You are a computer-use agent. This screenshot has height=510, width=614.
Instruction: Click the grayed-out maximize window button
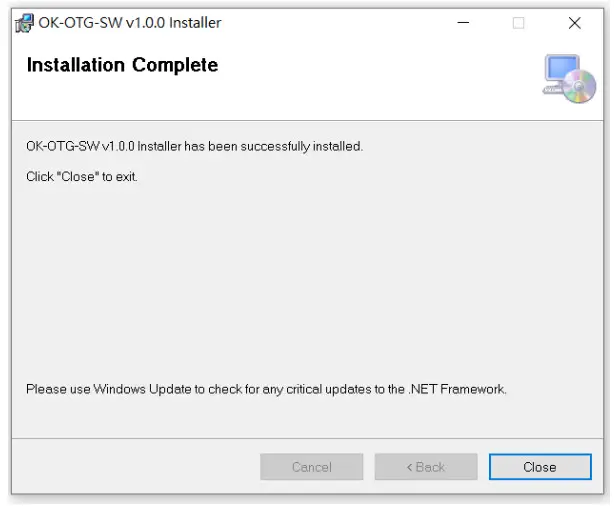[518, 23]
